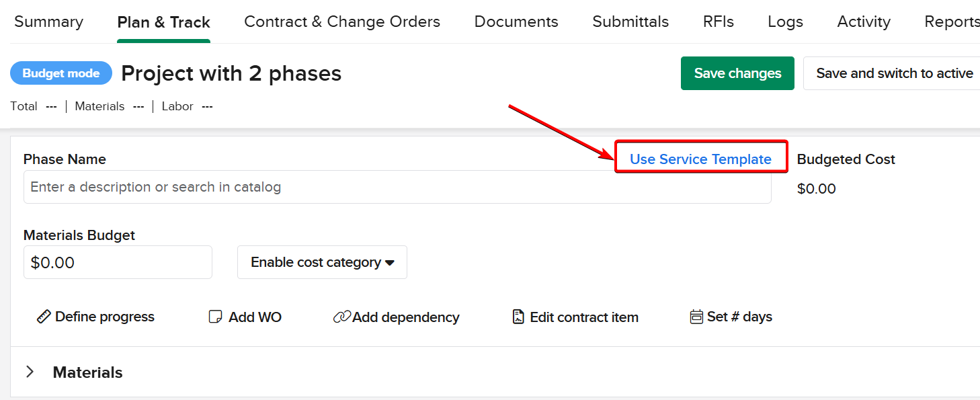The image size is (980, 400).
Task: Click the document icon for Edit contract item
Action: (x=518, y=317)
